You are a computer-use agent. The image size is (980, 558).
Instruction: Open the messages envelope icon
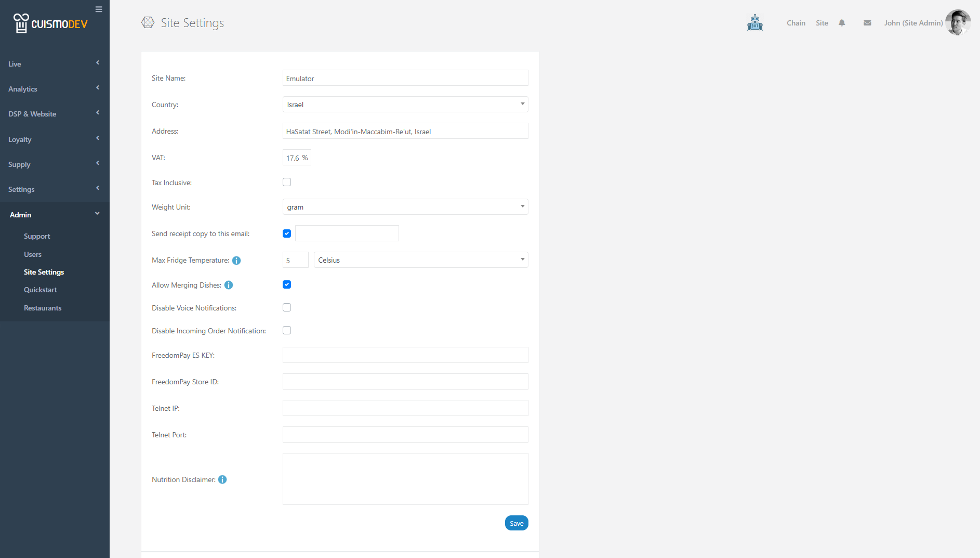[x=867, y=23]
